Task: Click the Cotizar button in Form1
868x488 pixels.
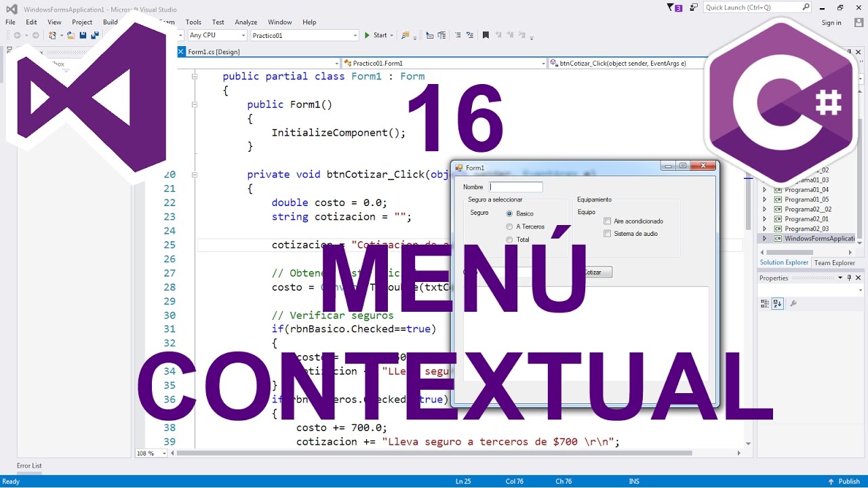Action: click(x=593, y=272)
